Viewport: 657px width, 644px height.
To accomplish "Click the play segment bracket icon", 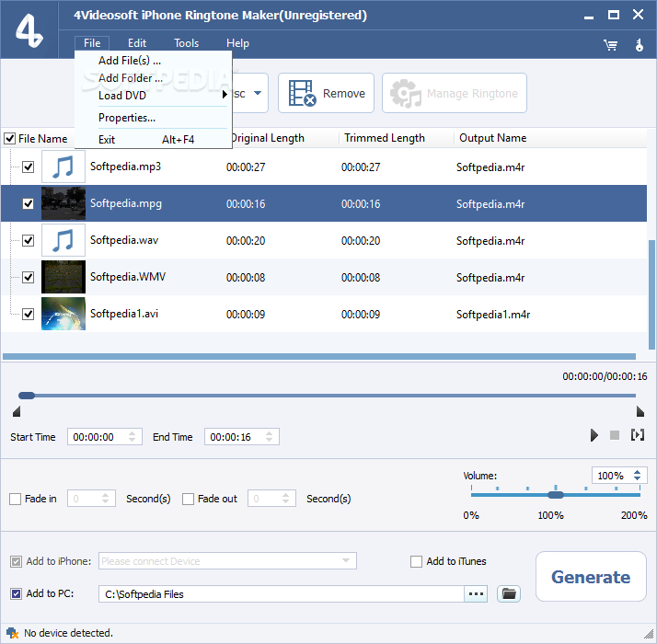I will click(x=638, y=435).
